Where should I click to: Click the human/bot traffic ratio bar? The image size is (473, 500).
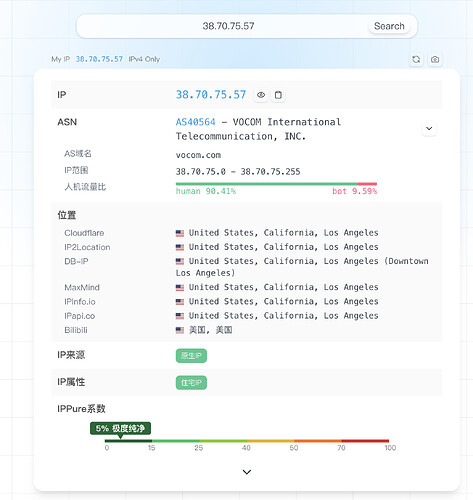[276, 184]
